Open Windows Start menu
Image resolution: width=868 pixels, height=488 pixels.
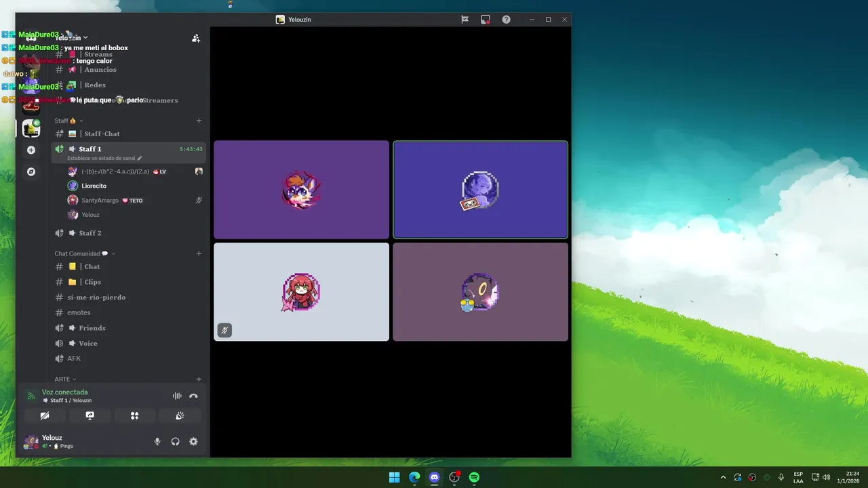pos(394,477)
